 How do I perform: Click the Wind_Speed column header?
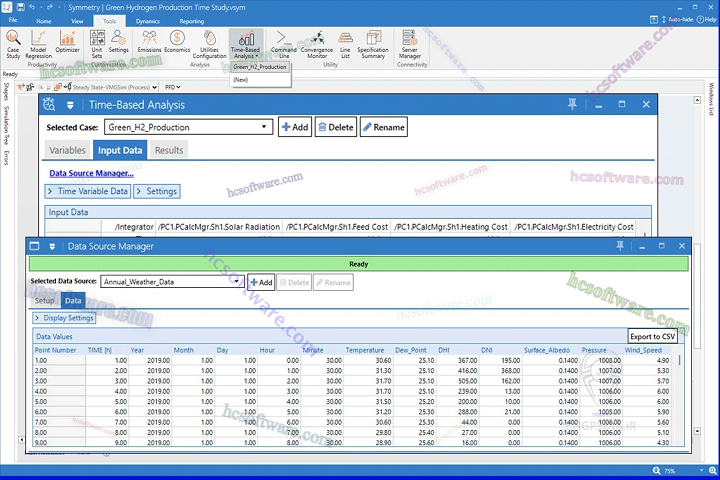(x=643, y=350)
